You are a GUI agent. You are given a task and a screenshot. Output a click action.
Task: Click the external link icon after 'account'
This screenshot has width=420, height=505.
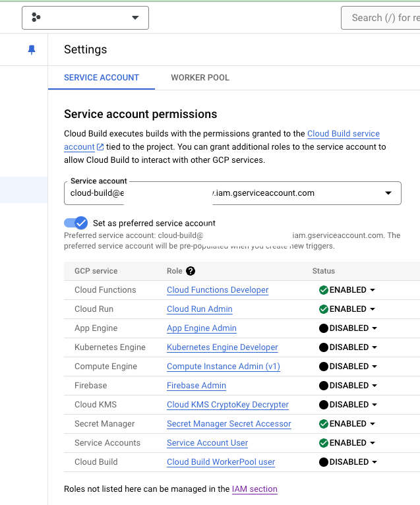pyautogui.click(x=100, y=147)
